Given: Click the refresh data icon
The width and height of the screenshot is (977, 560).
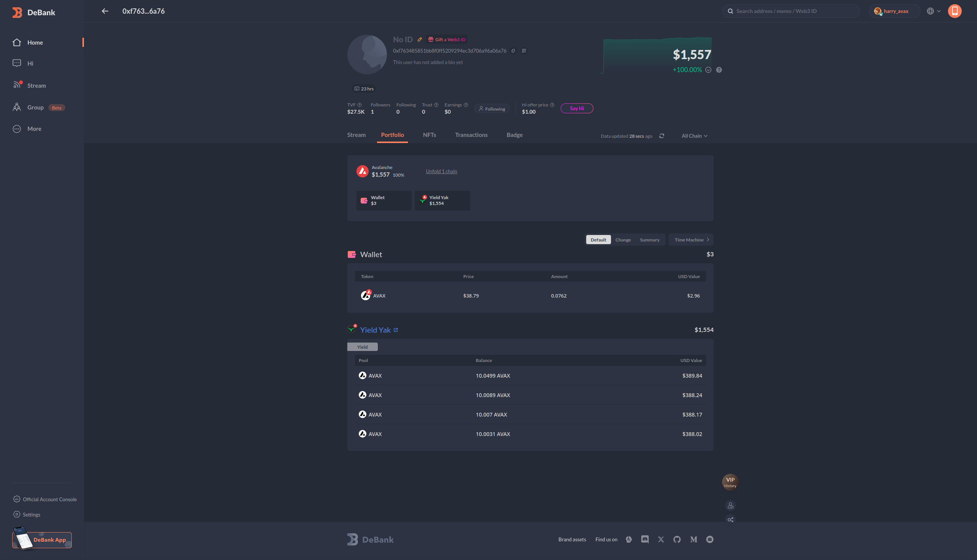Looking at the screenshot, I should tap(661, 136).
